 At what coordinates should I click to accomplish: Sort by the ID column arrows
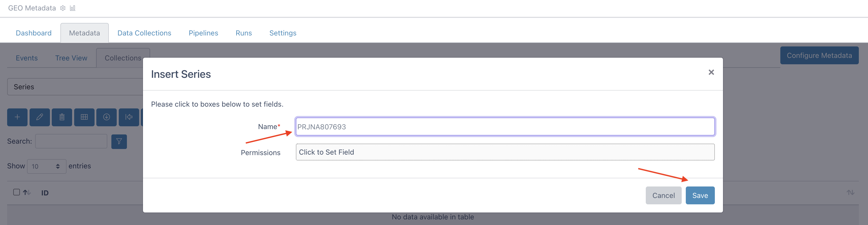(x=27, y=193)
